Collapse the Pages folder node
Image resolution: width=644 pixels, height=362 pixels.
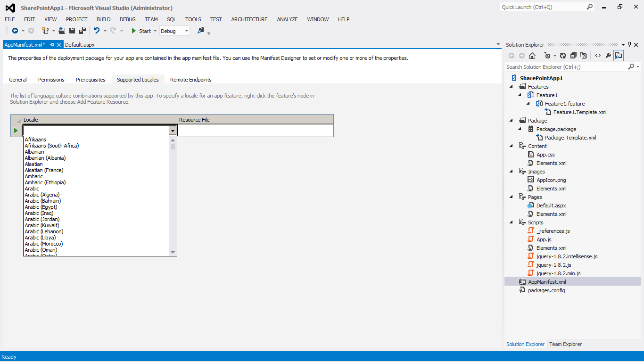click(512, 197)
